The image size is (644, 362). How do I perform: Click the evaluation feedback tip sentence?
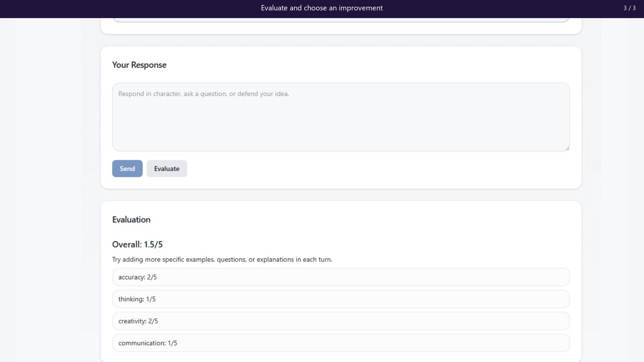point(222,259)
